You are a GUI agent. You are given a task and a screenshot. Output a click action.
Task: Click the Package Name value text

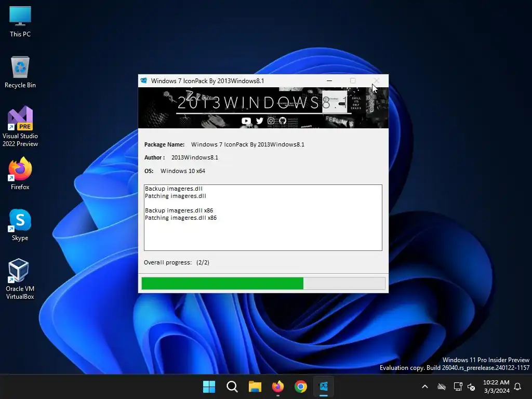pyautogui.click(x=248, y=144)
